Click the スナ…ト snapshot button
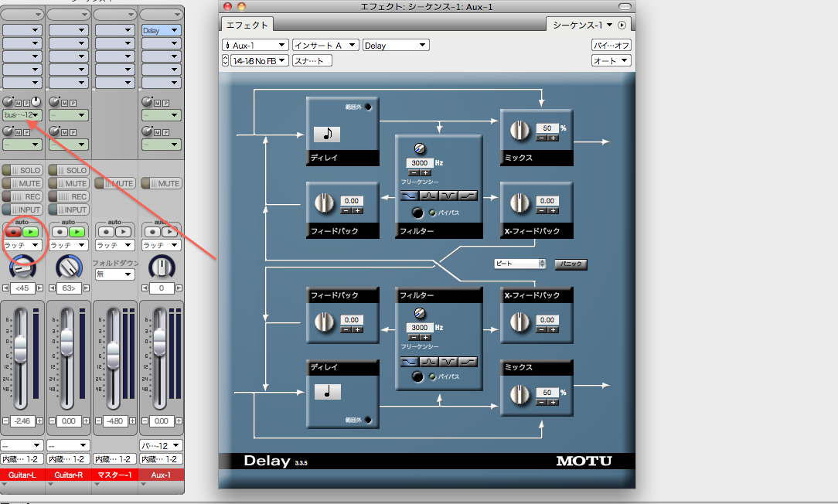This screenshot has width=838, height=504. [x=312, y=61]
